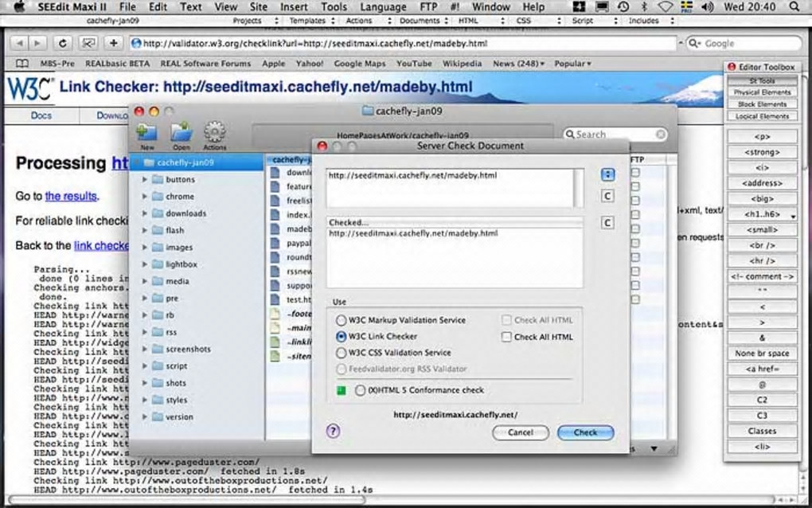812x508 pixels.
Task: Toggle FTP checkbox for the paypal file row
Action: coord(635,243)
